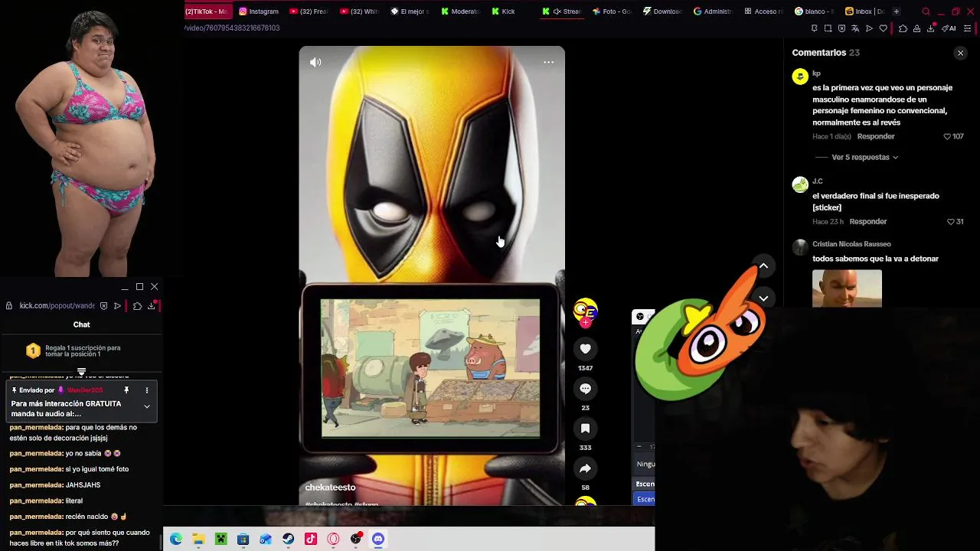This screenshot has width=980, height=551.
Task: Open the TikTok app from the taskbar
Action: pyautogui.click(x=311, y=539)
